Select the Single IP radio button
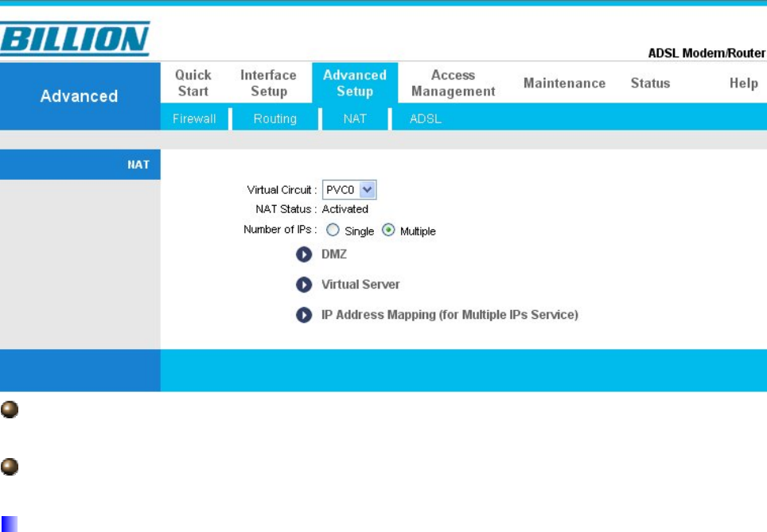 click(333, 230)
